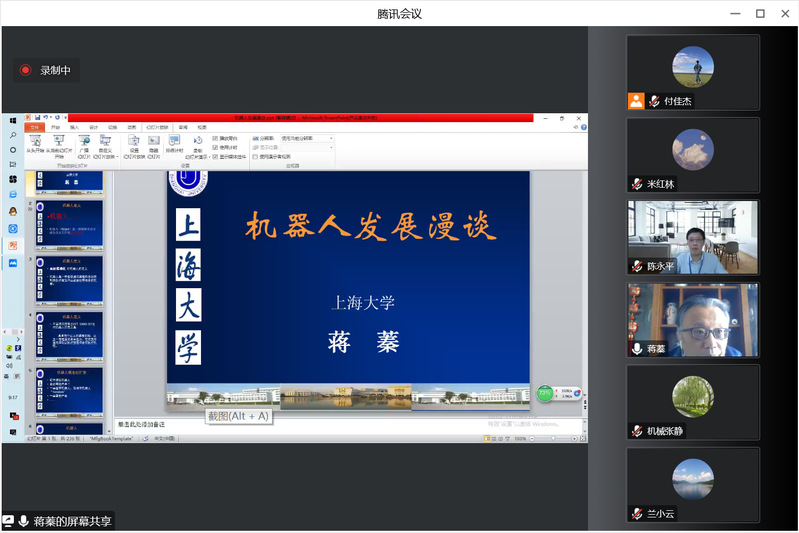Click the notes field 单击此处添加备注

pyautogui.click(x=142, y=425)
